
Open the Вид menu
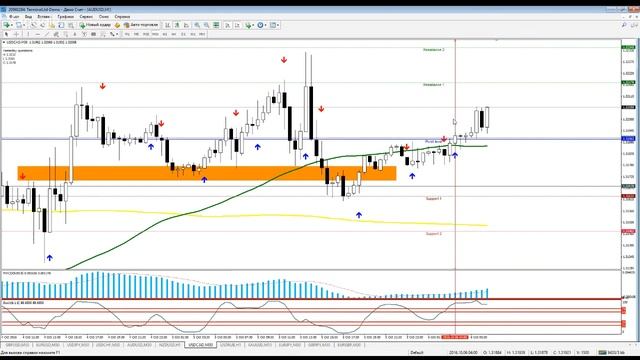(x=29, y=17)
